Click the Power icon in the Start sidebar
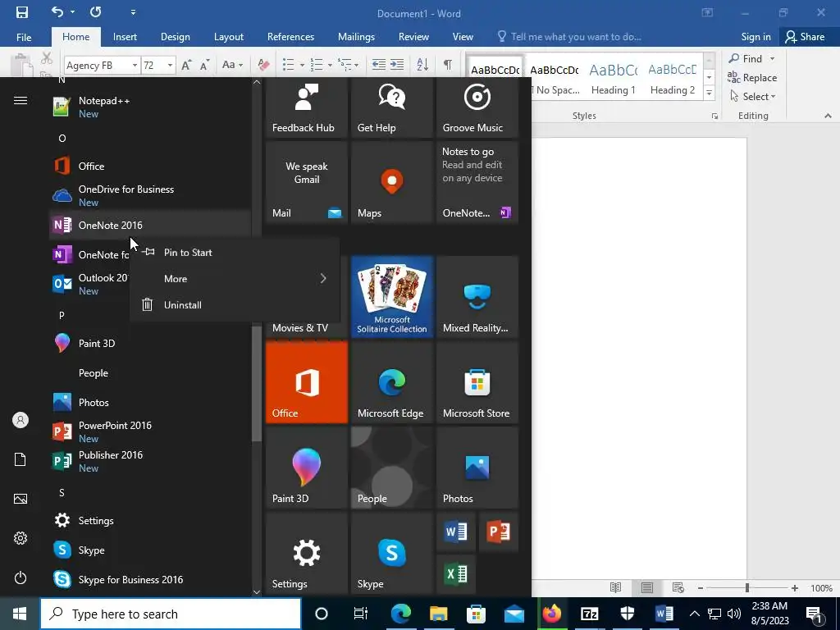Viewport: 840px width, 630px height. coord(21,577)
